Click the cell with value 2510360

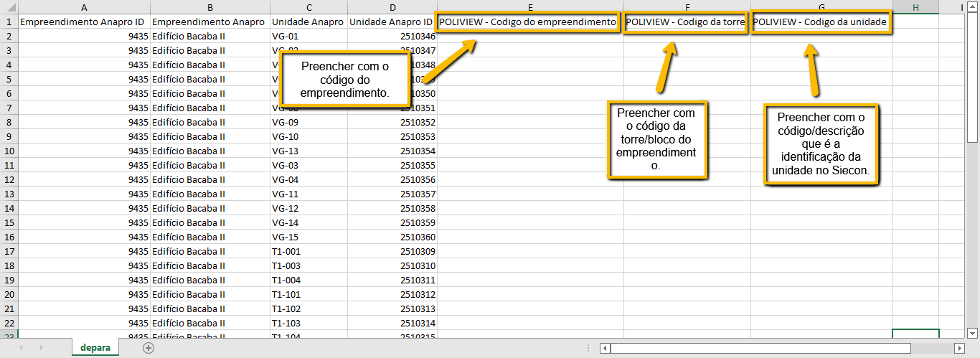click(x=392, y=237)
